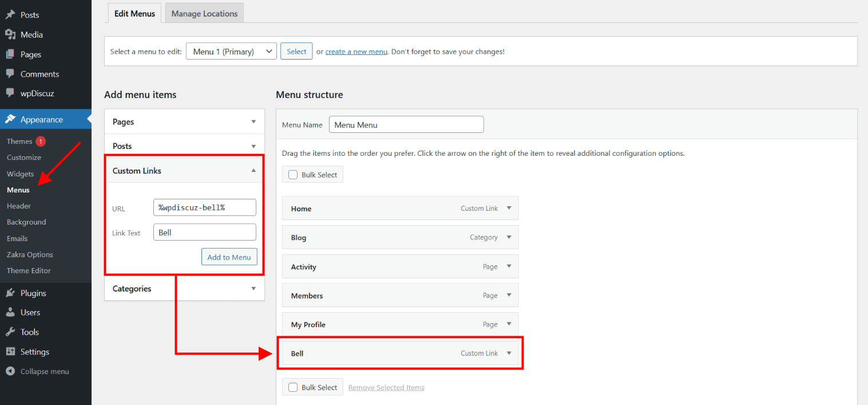The image size is (868, 405).
Task: Click the Collapse menu arrow icon
Action: tap(10, 371)
